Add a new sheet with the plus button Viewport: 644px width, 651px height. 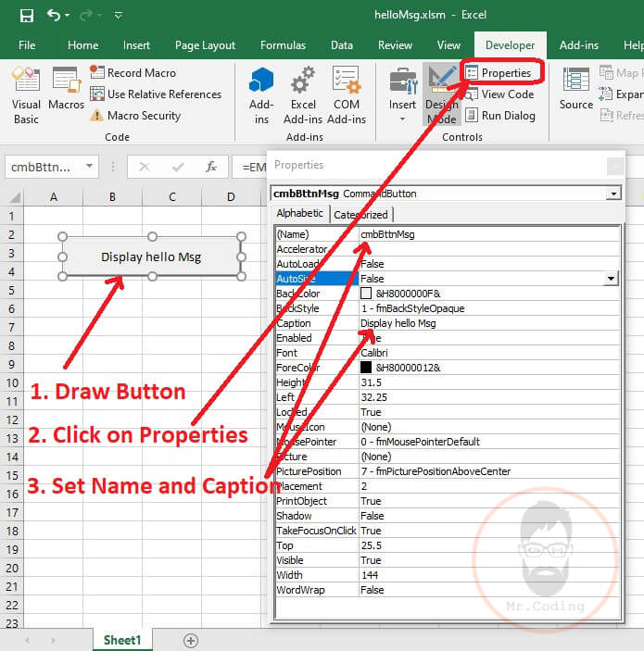coord(191,640)
